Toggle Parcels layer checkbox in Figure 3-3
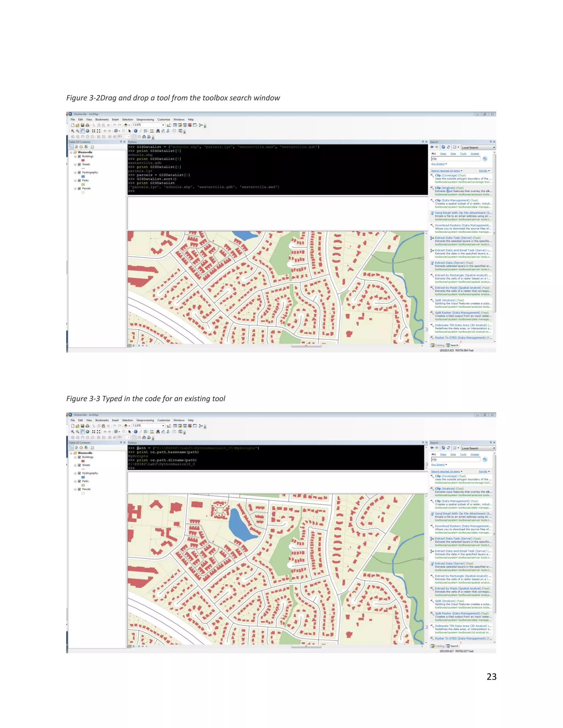The height and width of the screenshot is (728, 563). (79, 489)
